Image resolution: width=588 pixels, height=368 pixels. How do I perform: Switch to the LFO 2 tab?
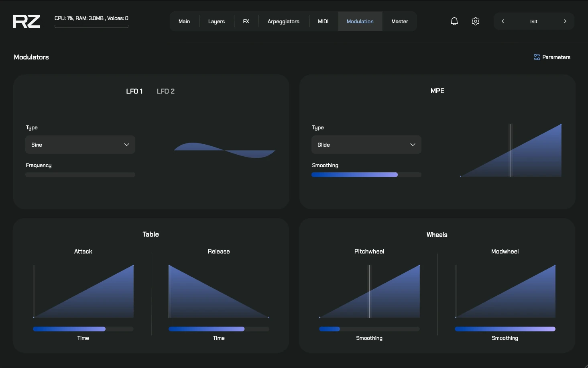(165, 91)
